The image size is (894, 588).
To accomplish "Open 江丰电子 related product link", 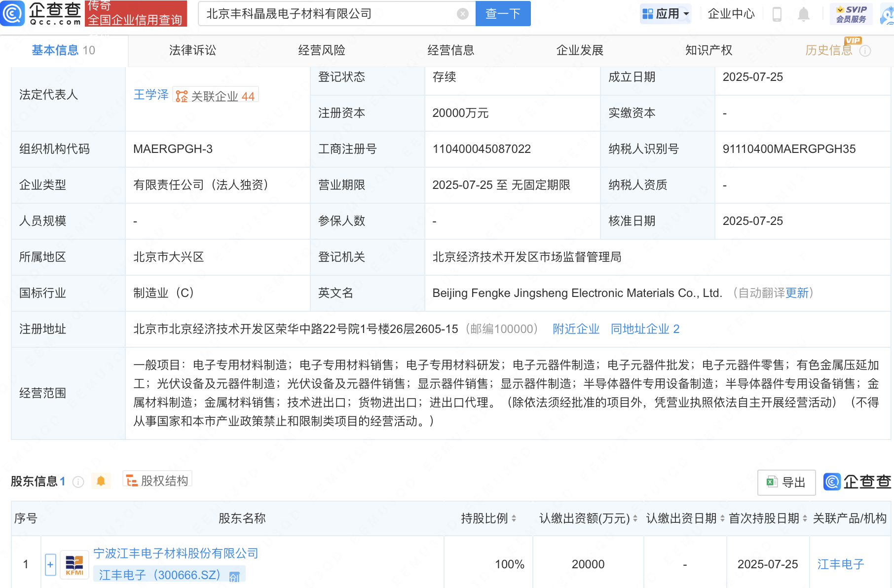I will point(841,564).
